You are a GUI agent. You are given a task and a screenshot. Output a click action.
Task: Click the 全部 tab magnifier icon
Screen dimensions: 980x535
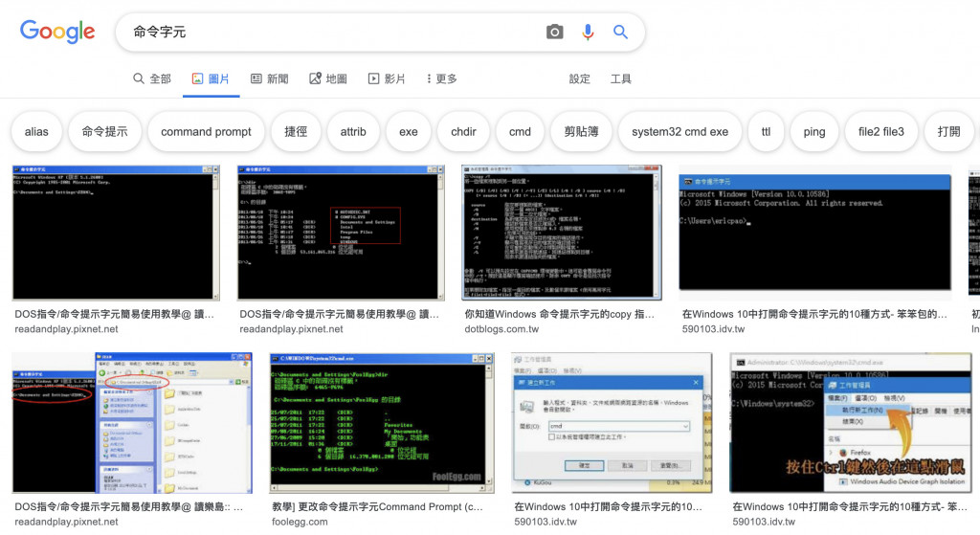[138, 78]
